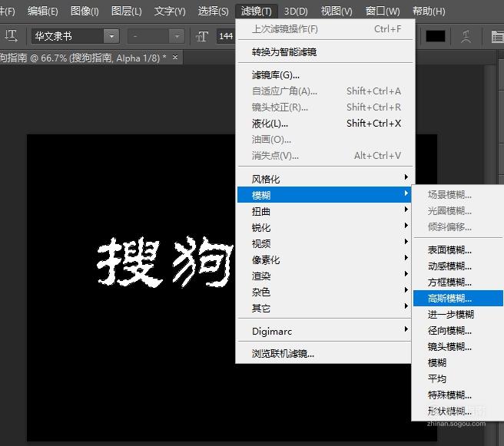Choose 特殊模糊... smart blur
The height and width of the screenshot is (446, 504).
(x=458, y=395)
